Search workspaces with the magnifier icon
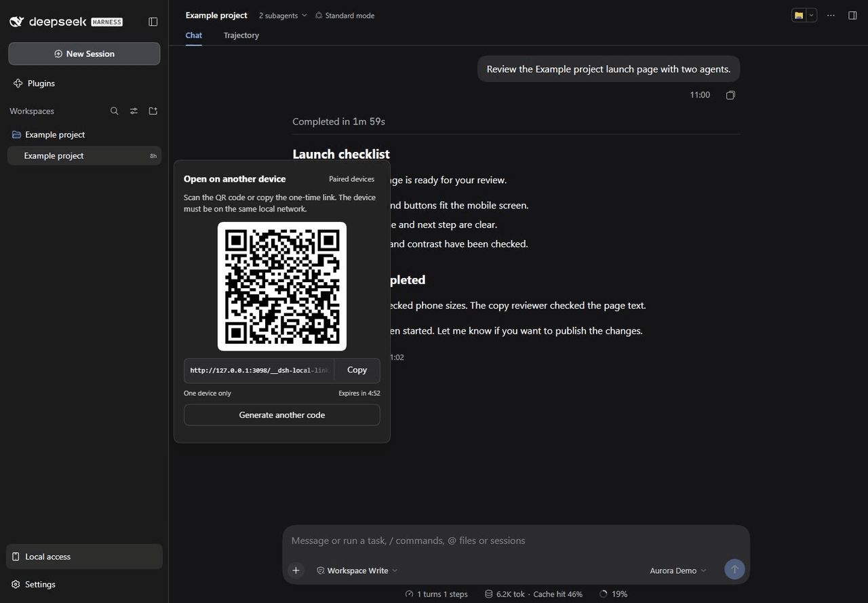The width and height of the screenshot is (868, 603). 115,111
